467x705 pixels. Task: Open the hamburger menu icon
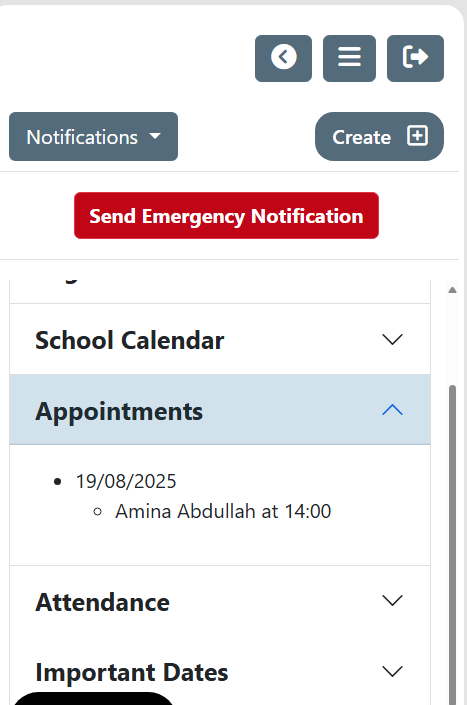click(349, 58)
